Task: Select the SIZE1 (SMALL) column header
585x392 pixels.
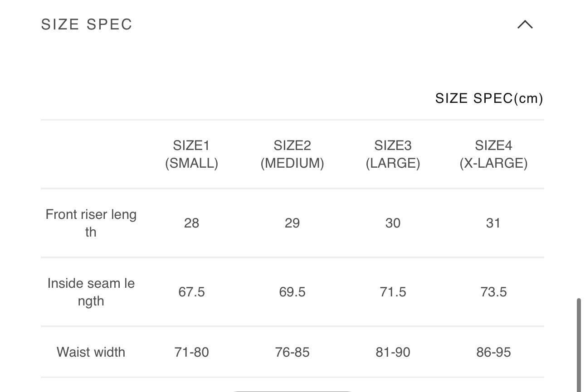Action: pos(191,155)
